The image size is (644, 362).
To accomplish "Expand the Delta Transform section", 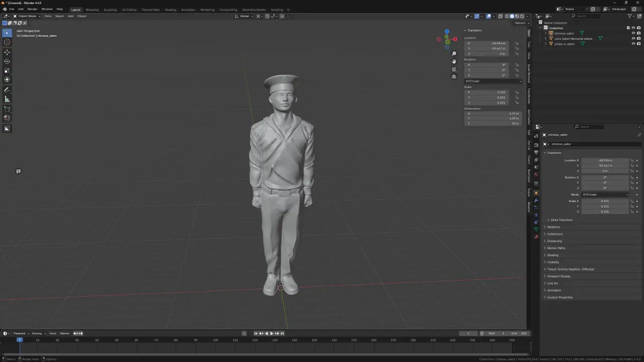I will click(561, 220).
